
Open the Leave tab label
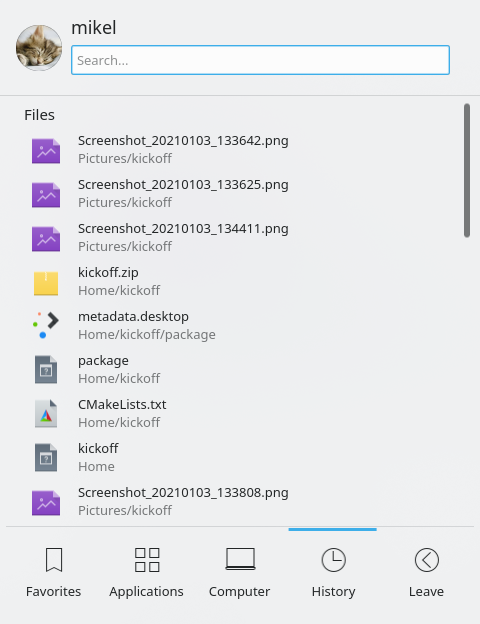pos(426,591)
